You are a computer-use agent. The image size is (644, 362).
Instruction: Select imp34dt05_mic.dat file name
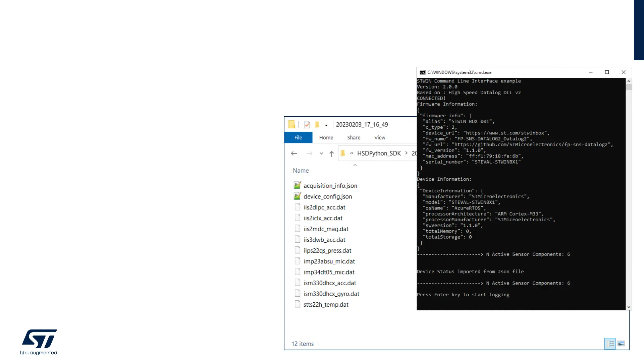click(x=329, y=272)
